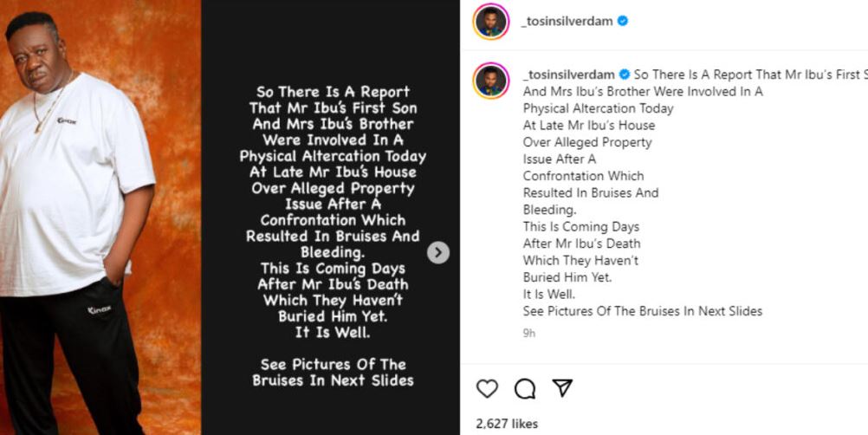
Task: Click "See Pictures Of The Bruises" caption line
Action: tap(642, 311)
